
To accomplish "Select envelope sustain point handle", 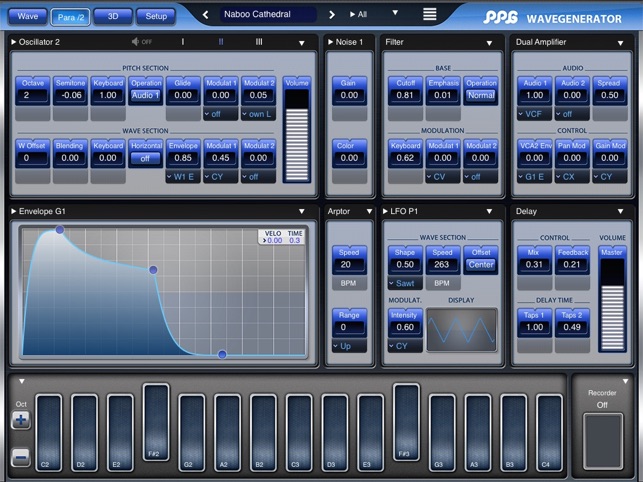I will 153,270.
